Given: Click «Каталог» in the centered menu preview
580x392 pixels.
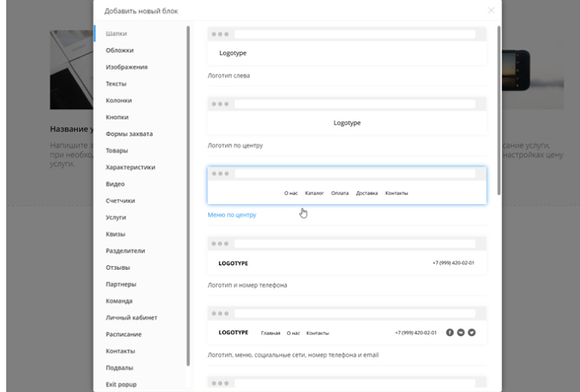Looking at the screenshot, I should [x=314, y=193].
